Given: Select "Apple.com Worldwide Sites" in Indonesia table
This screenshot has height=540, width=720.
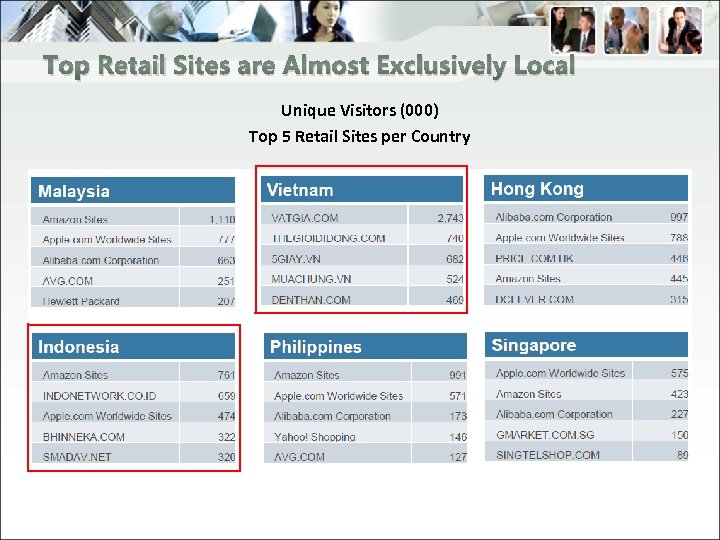Looking at the screenshot, I should click(107, 416).
